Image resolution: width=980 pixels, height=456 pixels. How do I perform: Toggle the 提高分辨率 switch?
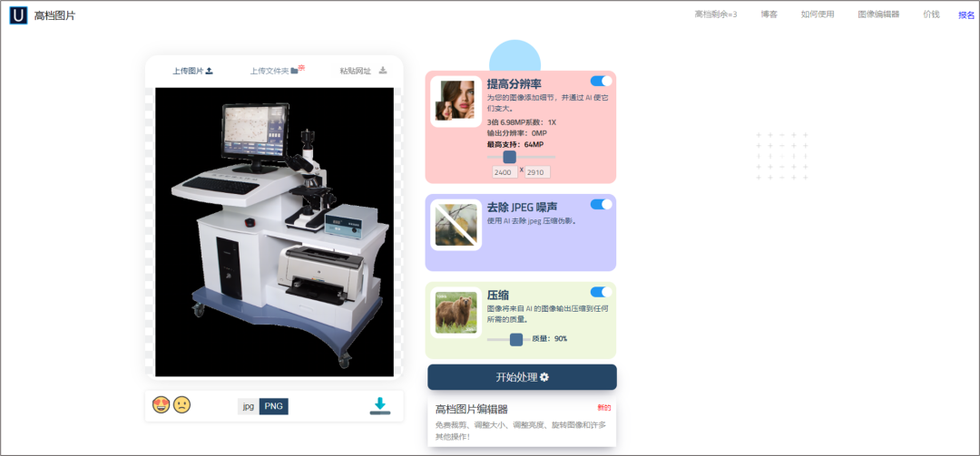click(601, 81)
